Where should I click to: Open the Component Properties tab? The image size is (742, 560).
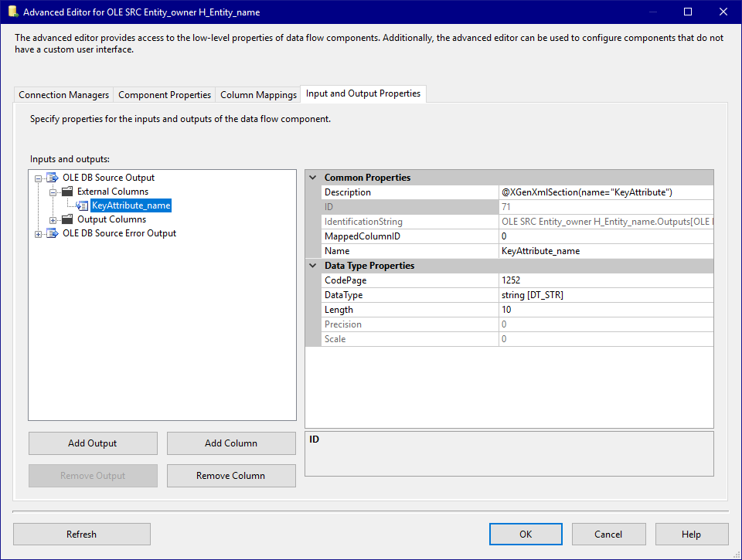pyautogui.click(x=165, y=94)
